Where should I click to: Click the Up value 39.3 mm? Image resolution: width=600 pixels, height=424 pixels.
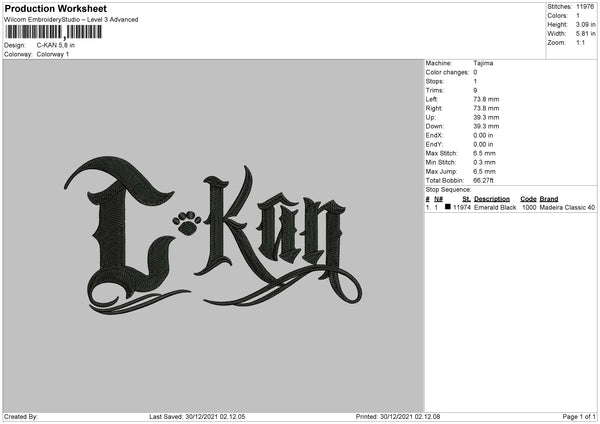[486, 117]
